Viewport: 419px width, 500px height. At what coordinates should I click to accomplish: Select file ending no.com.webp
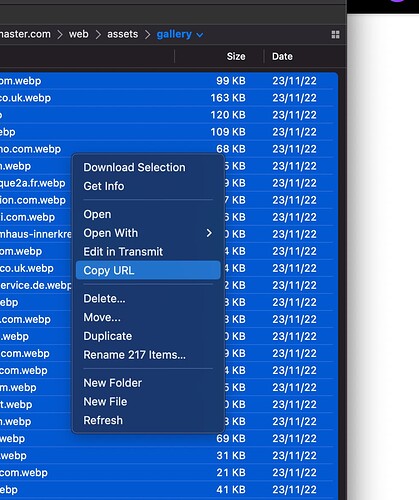click(x=30, y=149)
